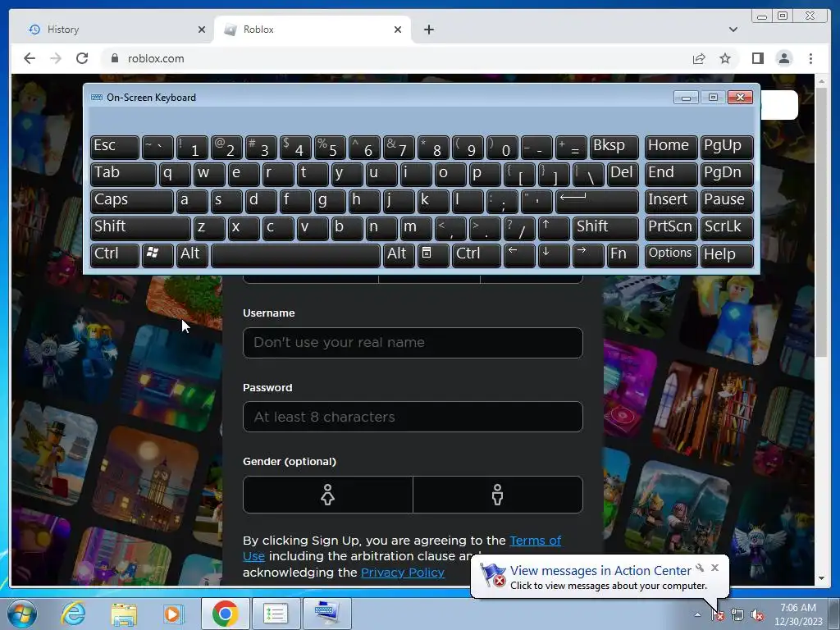Open the Privacy Policy link
This screenshot has width=840, height=630.
402,572
